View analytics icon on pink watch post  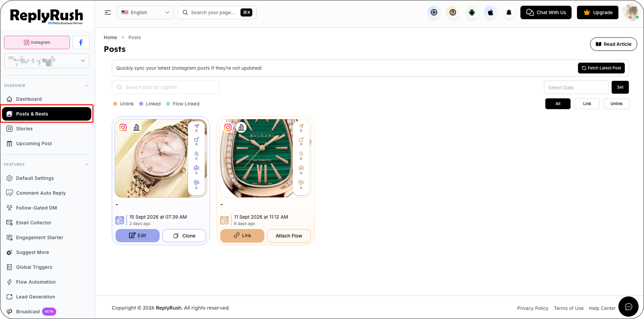(136, 127)
